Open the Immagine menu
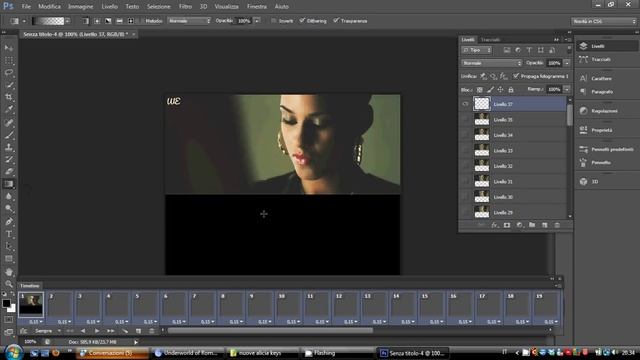 click(x=80, y=7)
